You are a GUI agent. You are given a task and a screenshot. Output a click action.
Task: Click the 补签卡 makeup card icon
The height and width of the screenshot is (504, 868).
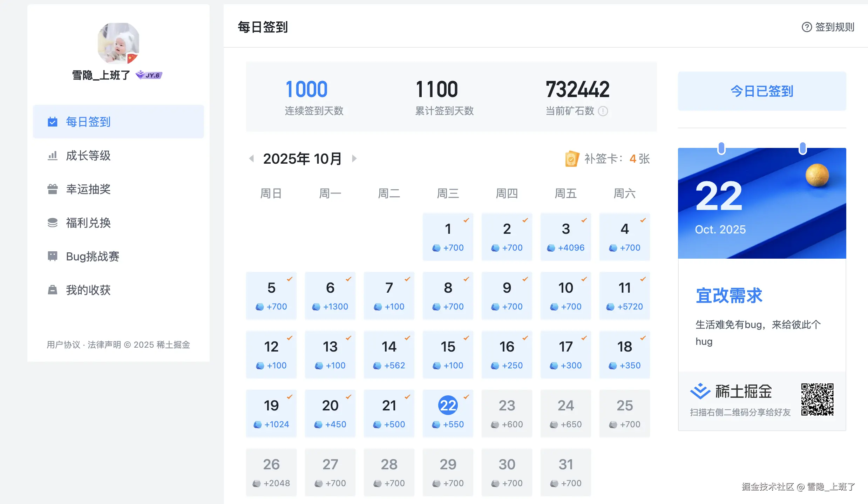pos(572,159)
